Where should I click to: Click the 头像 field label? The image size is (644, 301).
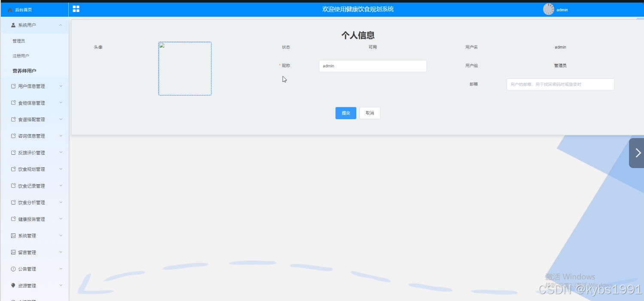[98, 47]
